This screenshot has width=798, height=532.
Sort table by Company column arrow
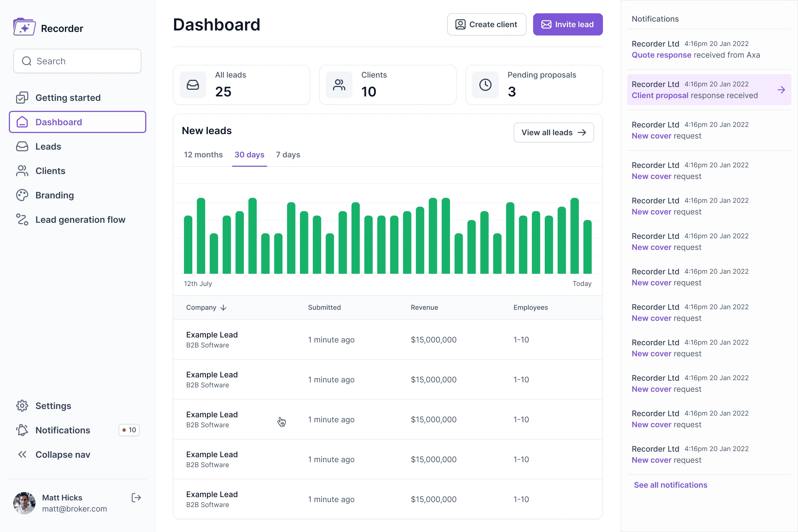tap(223, 308)
